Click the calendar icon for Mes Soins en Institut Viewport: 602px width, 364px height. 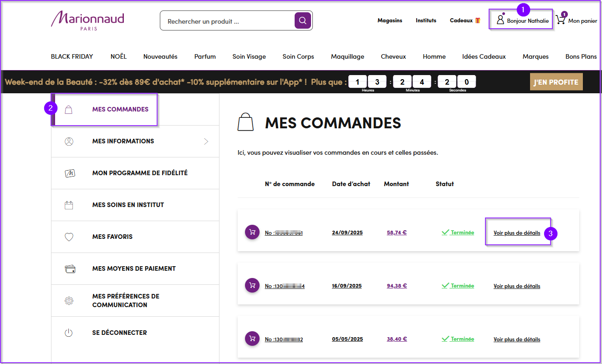coord(69,205)
